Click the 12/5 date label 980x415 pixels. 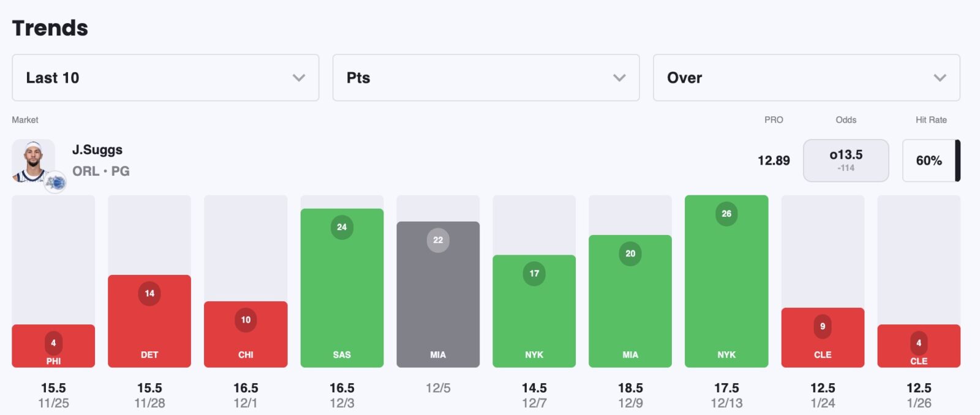tap(438, 388)
